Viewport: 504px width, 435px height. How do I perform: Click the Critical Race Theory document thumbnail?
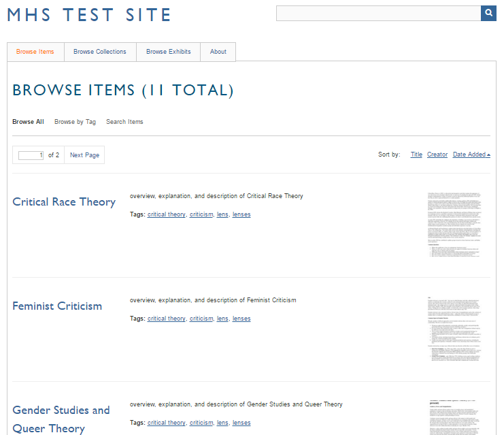(454, 225)
